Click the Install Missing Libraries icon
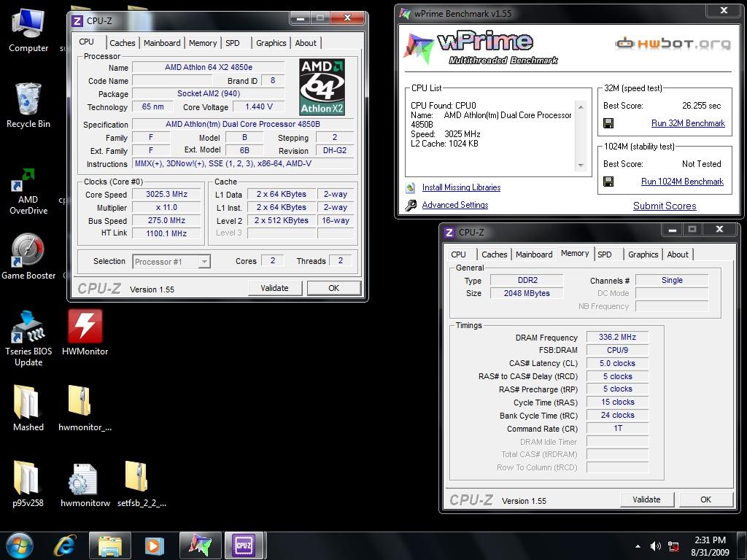 [x=410, y=187]
